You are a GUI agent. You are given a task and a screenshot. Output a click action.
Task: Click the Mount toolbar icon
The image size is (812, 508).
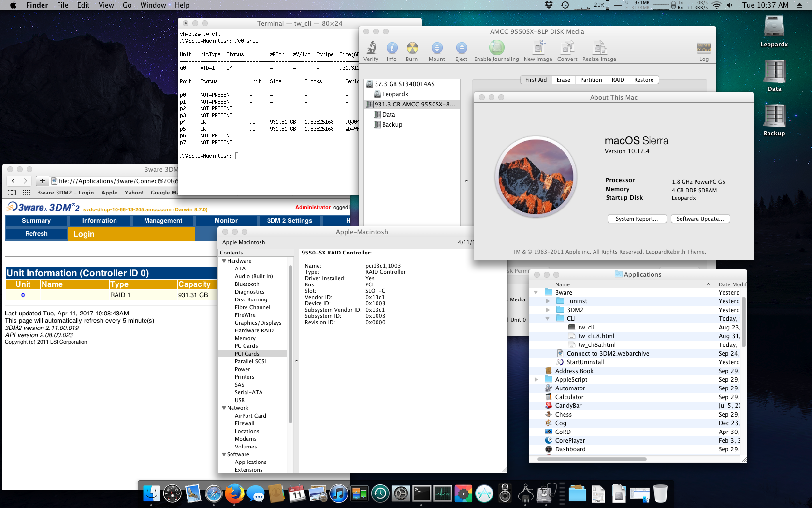coord(436,48)
